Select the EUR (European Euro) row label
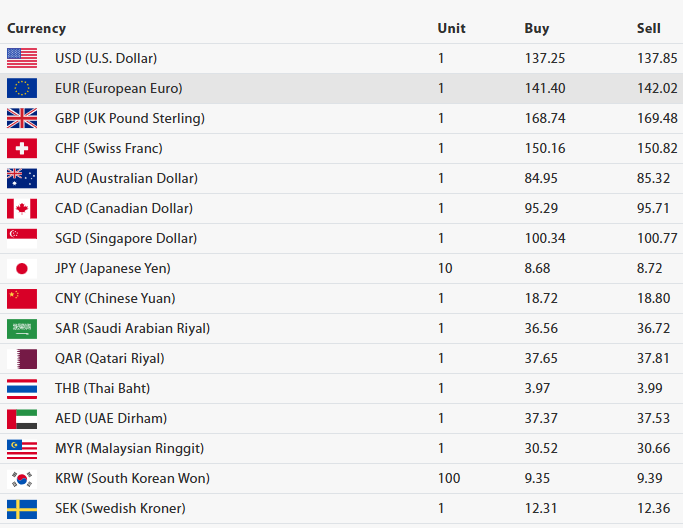Viewport: 683px width, 528px height. (118, 88)
